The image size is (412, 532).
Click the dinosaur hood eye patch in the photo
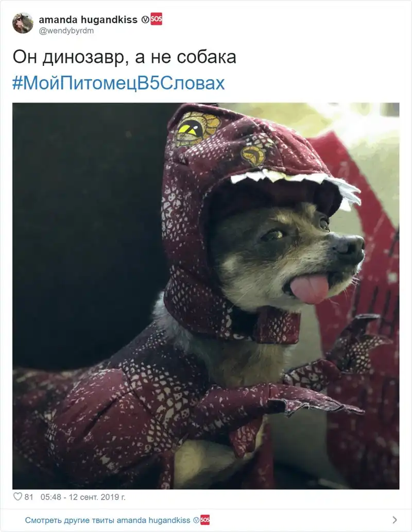[196, 129]
